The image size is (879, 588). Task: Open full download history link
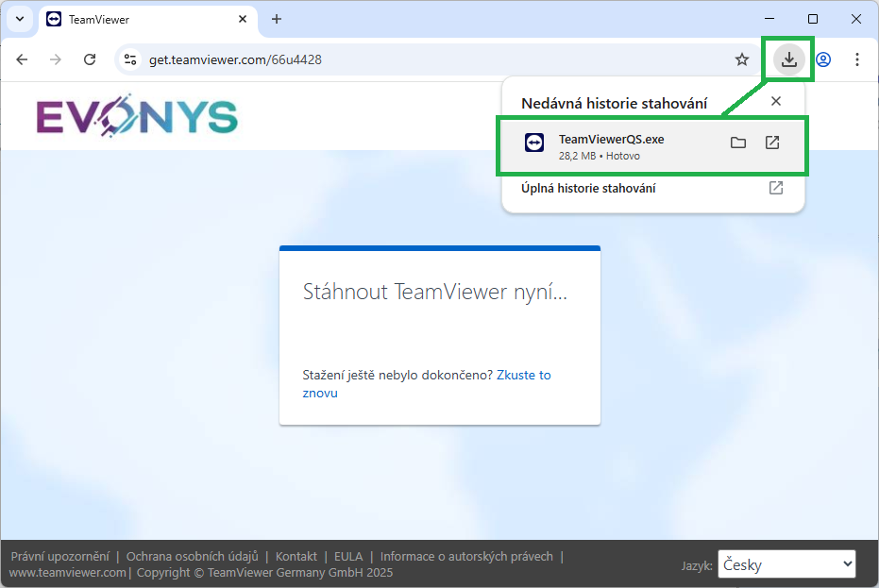point(588,189)
